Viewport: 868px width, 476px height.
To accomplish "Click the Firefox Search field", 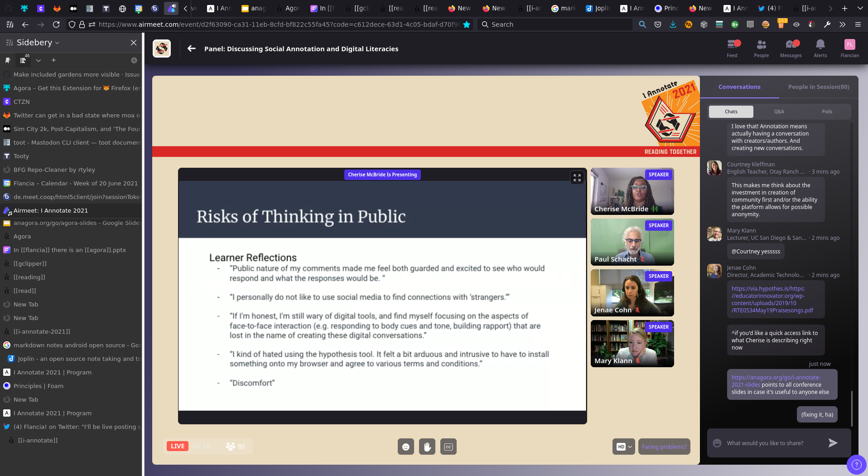I will click(555, 24).
